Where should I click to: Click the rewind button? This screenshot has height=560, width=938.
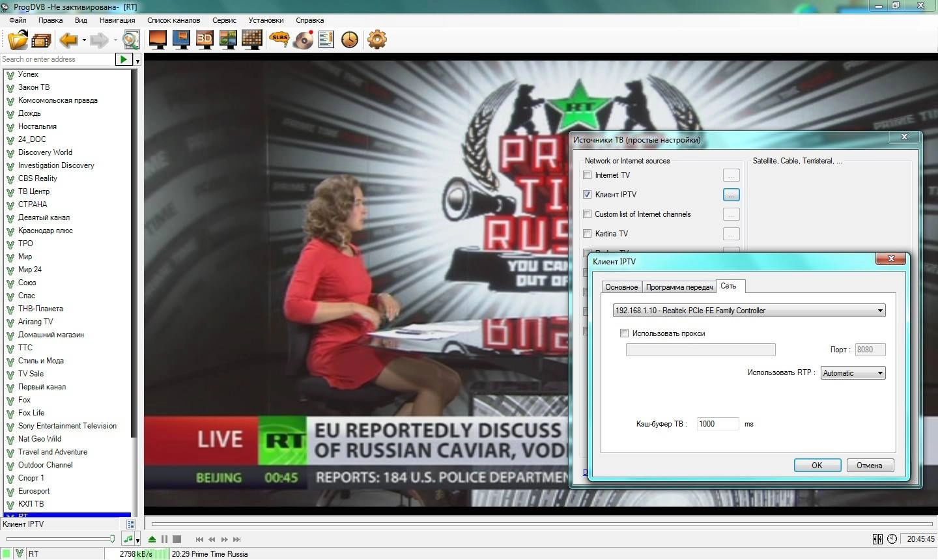click(212, 539)
